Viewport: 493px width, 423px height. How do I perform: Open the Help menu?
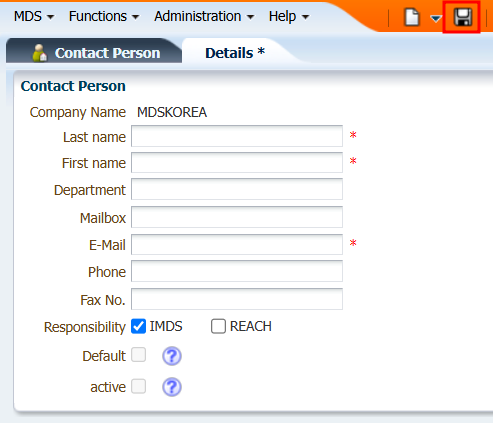(289, 16)
